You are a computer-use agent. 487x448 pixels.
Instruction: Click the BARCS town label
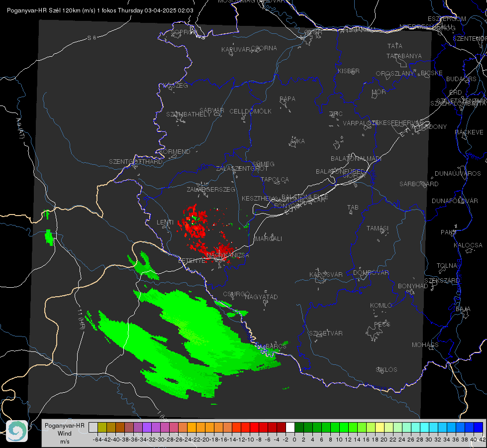pyautogui.click(x=276, y=346)
